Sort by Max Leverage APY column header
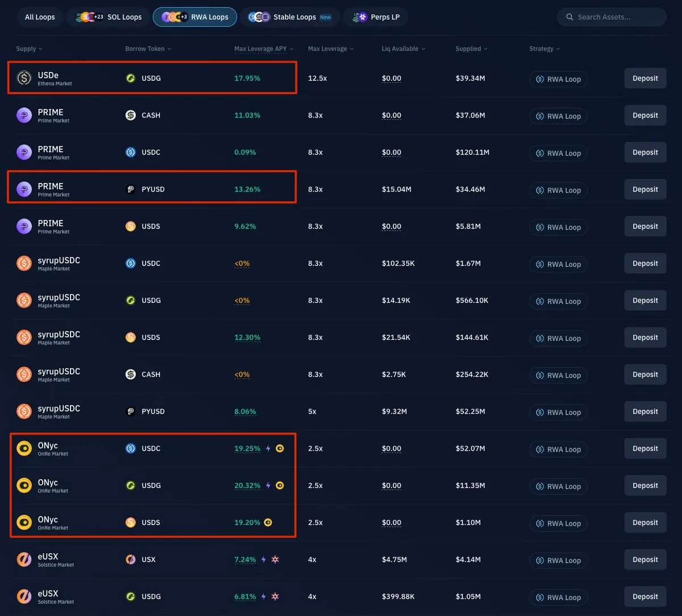682x616 pixels. click(x=264, y=49)
